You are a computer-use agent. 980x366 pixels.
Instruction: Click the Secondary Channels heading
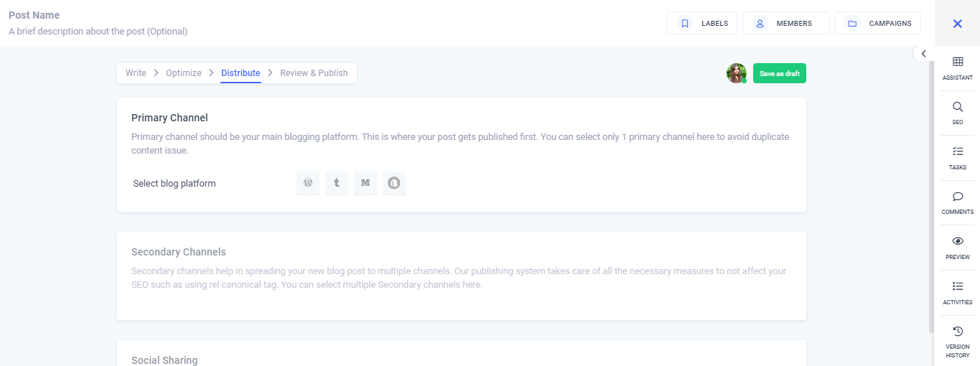pyautogui.click(x=179, y=252)
